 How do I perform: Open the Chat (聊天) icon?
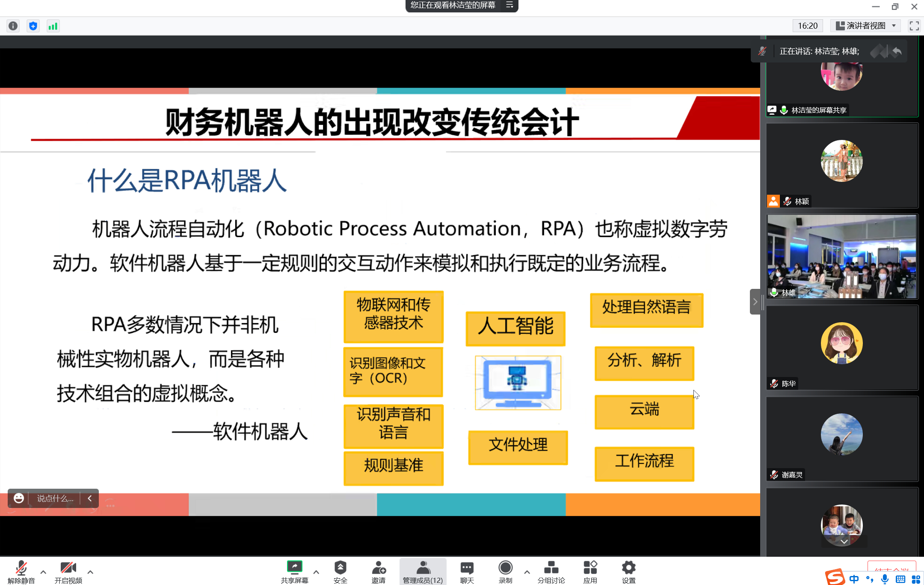coord(467,571)
